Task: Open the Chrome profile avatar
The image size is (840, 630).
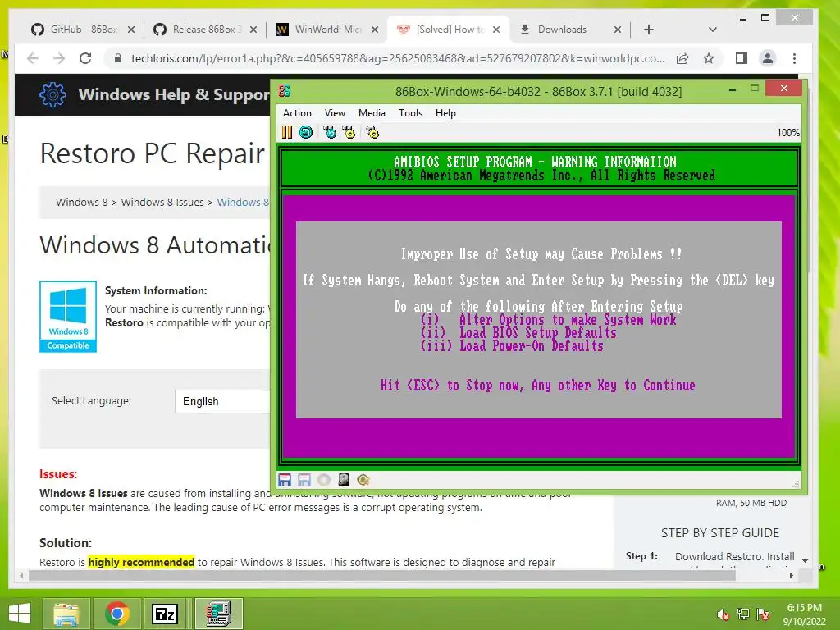Action: point(768,58)
